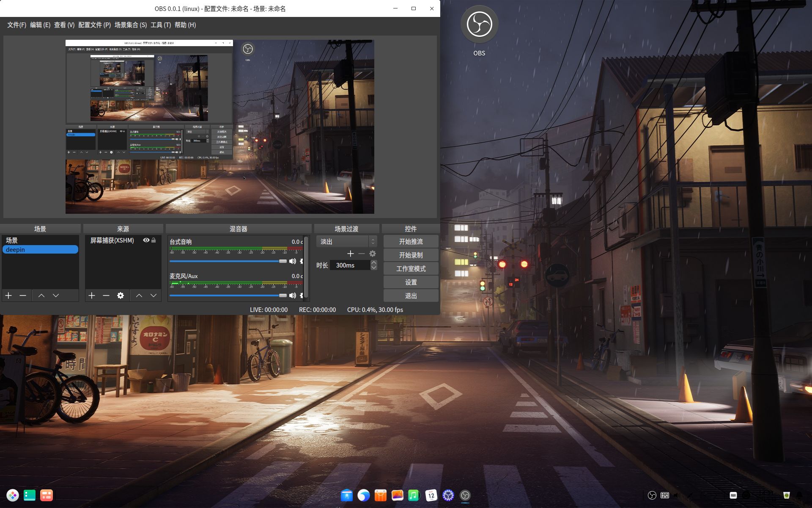Select the 场景 scene row
The height and width of the screenshot is (508, 812).
(x=40, y=240)
